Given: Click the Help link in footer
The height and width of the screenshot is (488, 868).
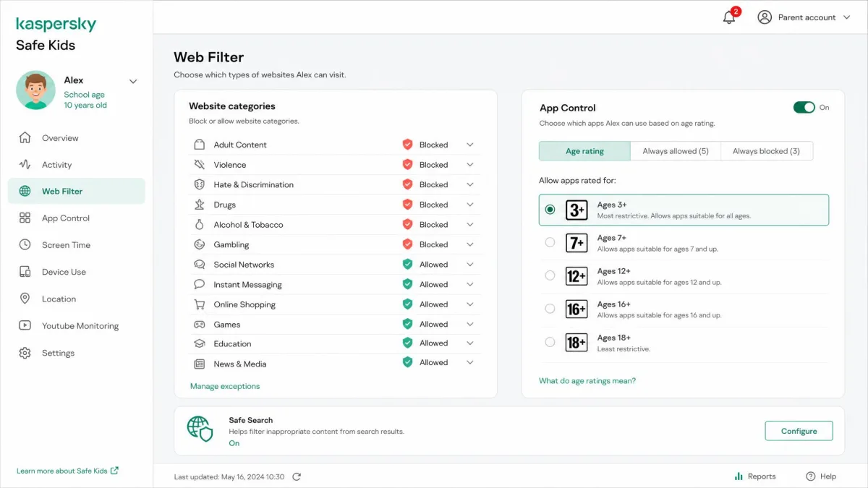Looking at the screenshot, I should coord(821,476).
